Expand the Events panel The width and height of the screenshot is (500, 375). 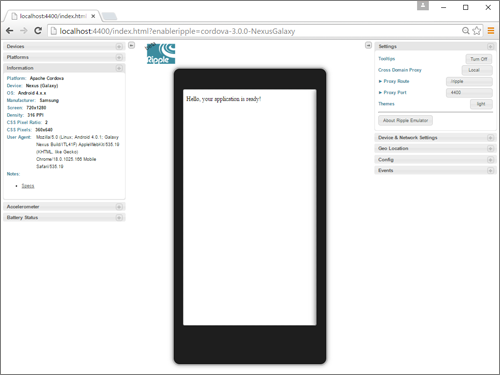(x=435, y=170)
